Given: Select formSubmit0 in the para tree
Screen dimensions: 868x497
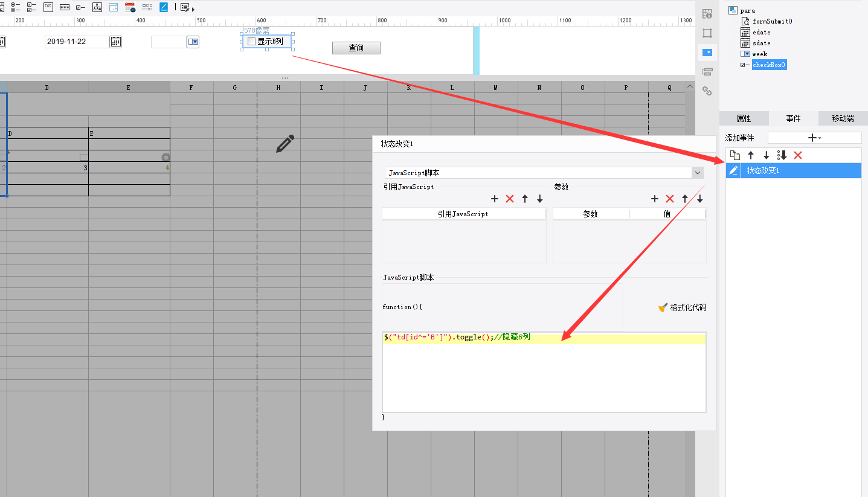Looking at the screenshot, I should click(x=772, y=21).
